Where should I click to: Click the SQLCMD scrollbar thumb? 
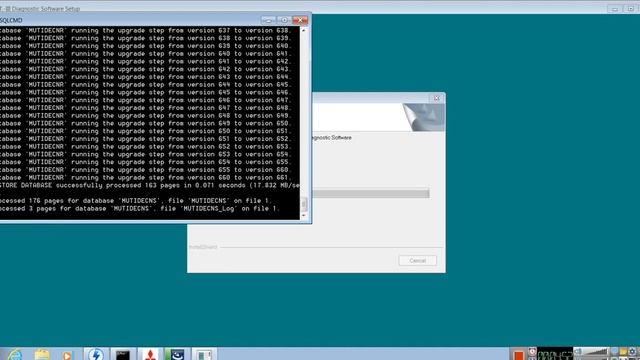pos(304,204)
